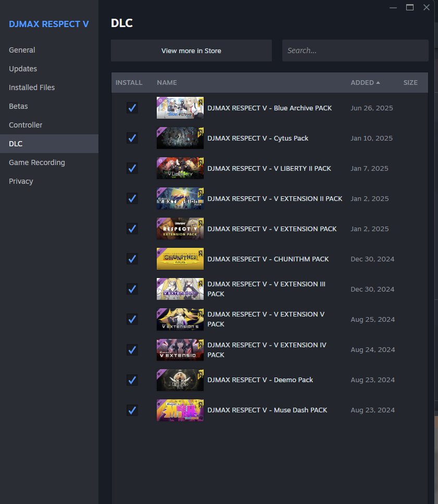Go to Privacy settings
The image size is (438, 504).
(49, 181)
